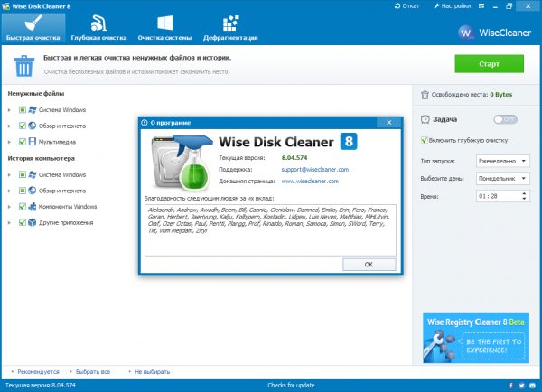Open the Twitter icon in status bar

point(522,386)
